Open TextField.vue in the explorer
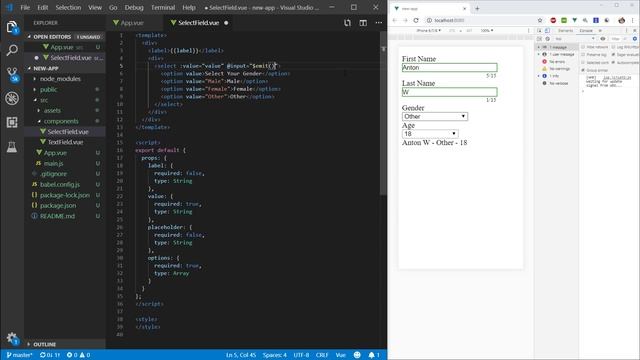 tap(65, 142)
